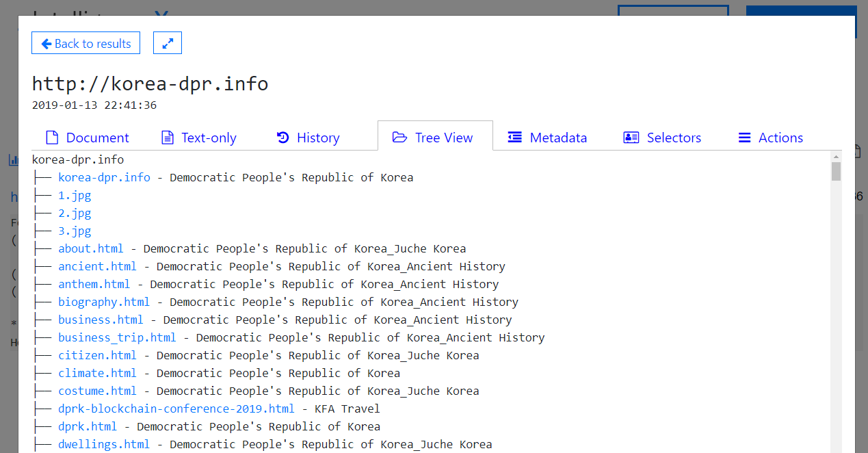Select climate.html in the tree
The image size is (868, 453).
(x=97, y=373)
